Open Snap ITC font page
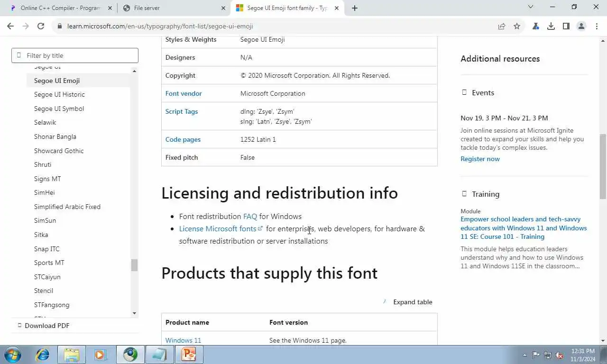Viewport: 607px width, 364px height. click(47, 249)
